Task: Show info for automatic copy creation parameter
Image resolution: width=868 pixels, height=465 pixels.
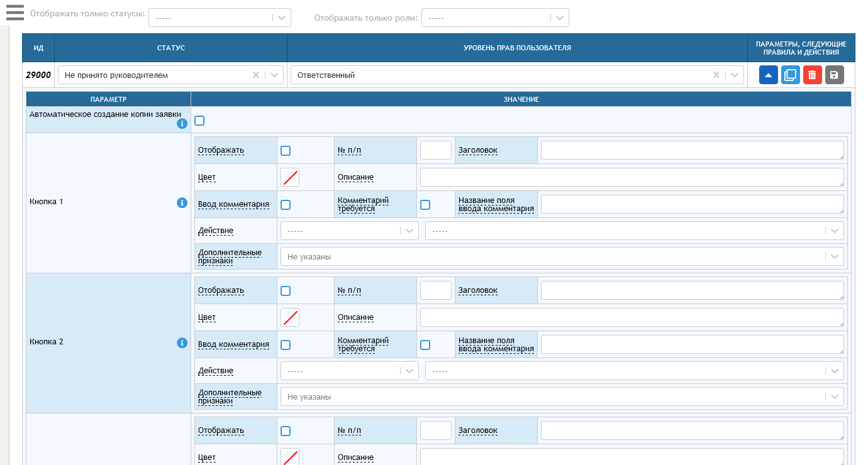Action: (x=182, y=124)
